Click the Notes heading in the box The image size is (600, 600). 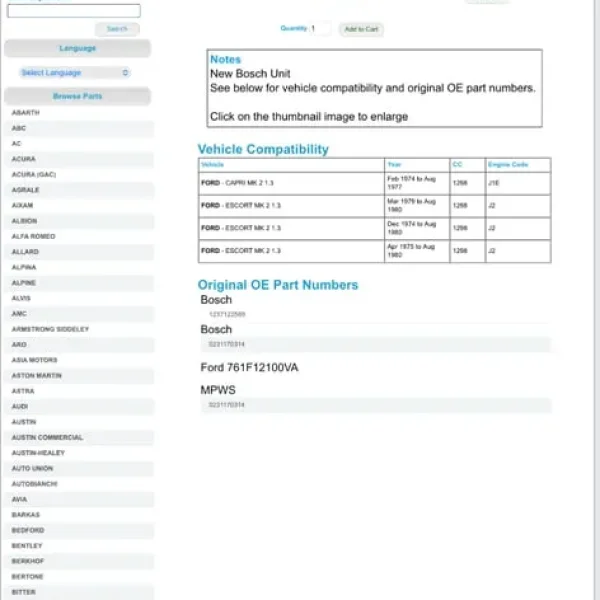[225, 60]
